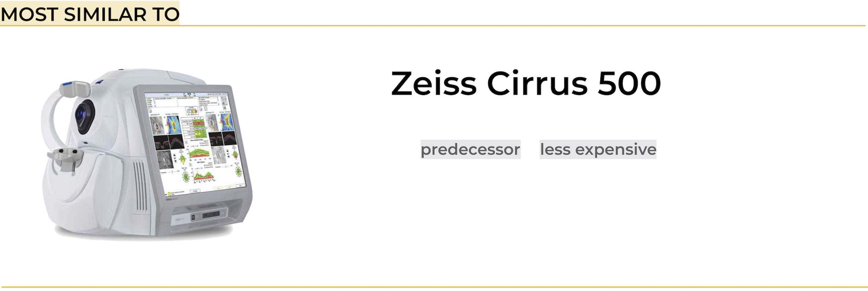The image size is (868, 291).
Task: Click the 'MOST SIMILAR TO' section heading
Action: [90, 14]
